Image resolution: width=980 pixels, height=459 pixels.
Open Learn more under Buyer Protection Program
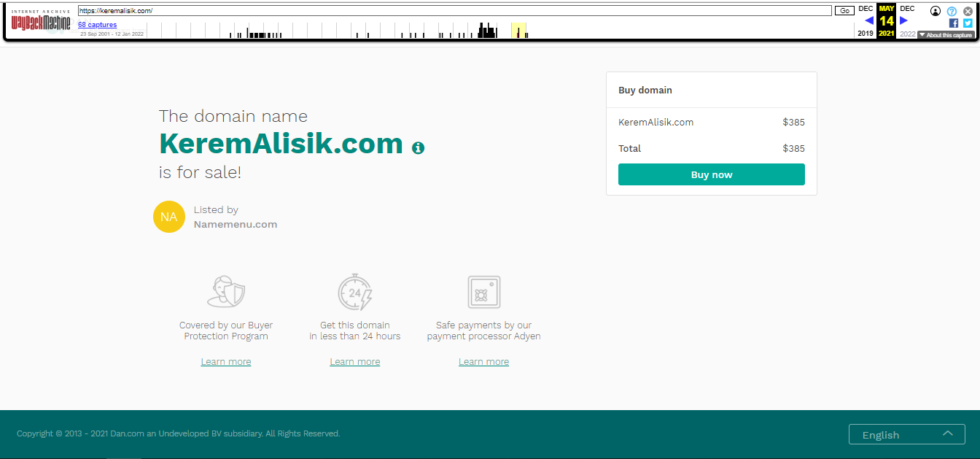click(x=226, y=362)
